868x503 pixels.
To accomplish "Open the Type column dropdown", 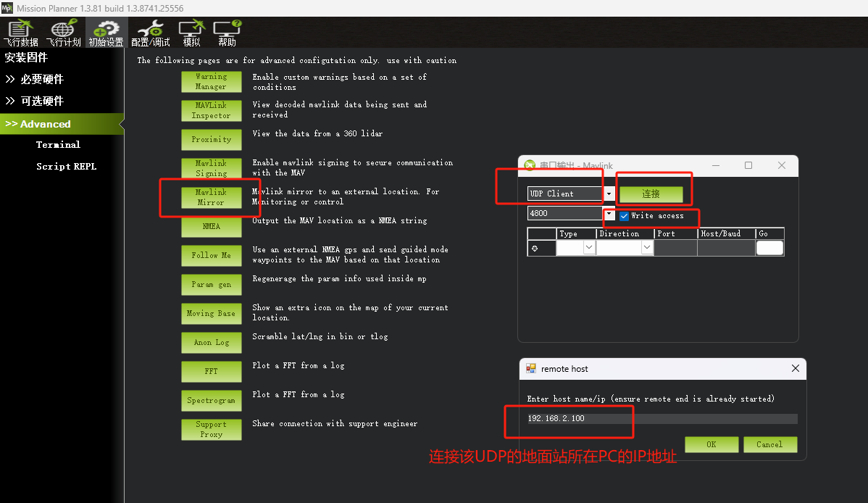I will tap(588, 247).
